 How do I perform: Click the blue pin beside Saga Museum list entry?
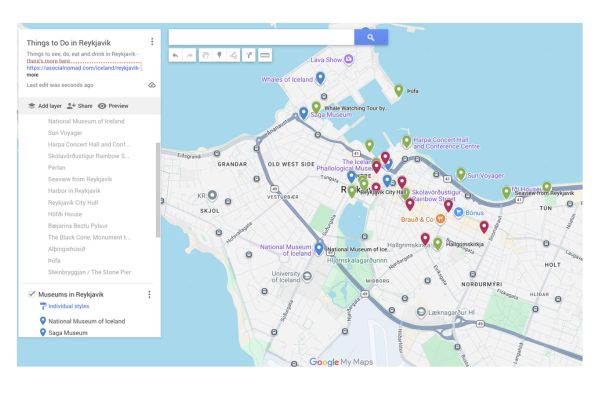click(x=43, y=332)
